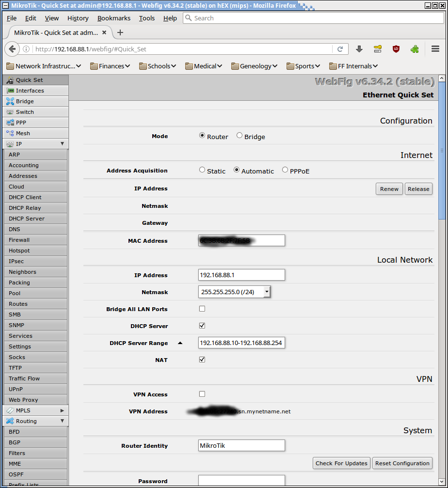Click the Mesh sidebar icon
This screenshot has height=488, width=448.
(10, 133)
